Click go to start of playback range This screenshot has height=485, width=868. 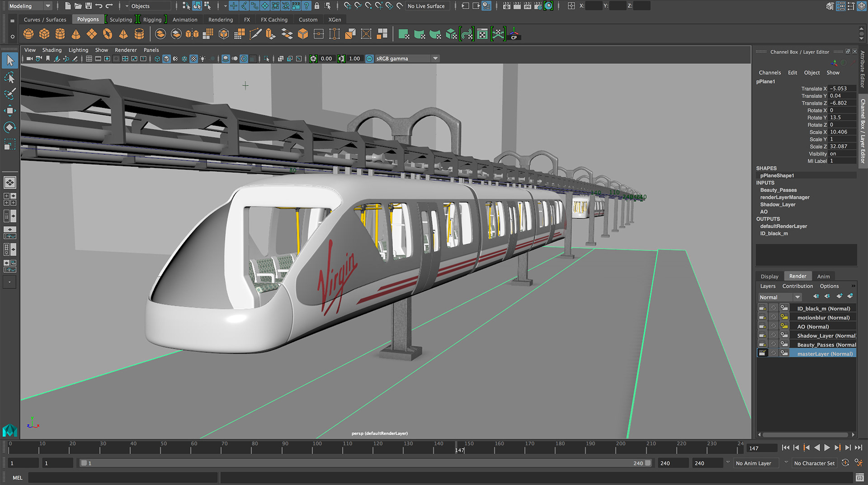click(785, 447)
